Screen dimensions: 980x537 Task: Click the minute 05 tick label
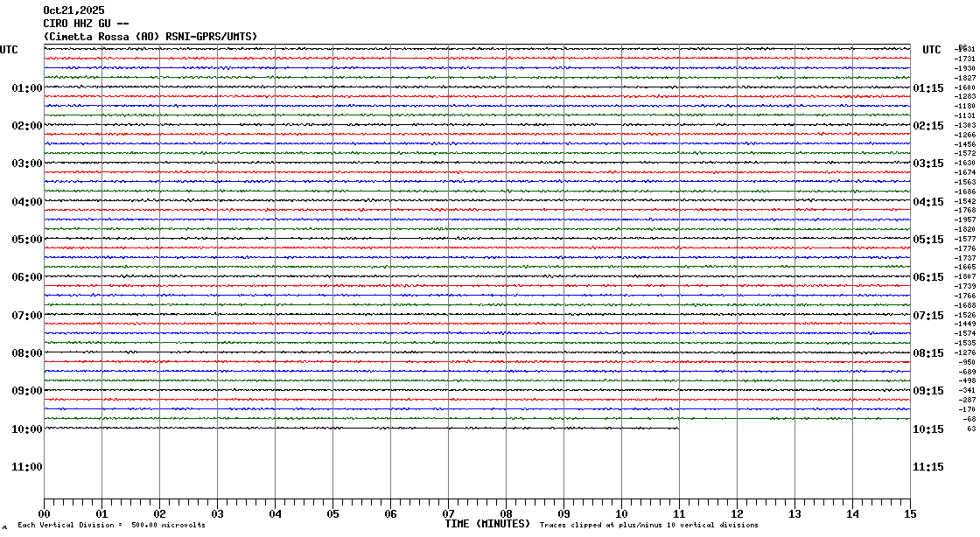click(x=332, y=514)
